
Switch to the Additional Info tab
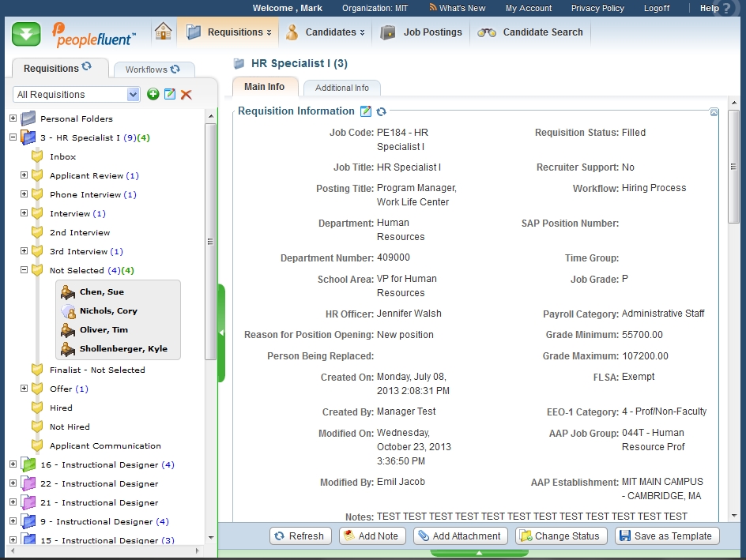pos(341,88)
